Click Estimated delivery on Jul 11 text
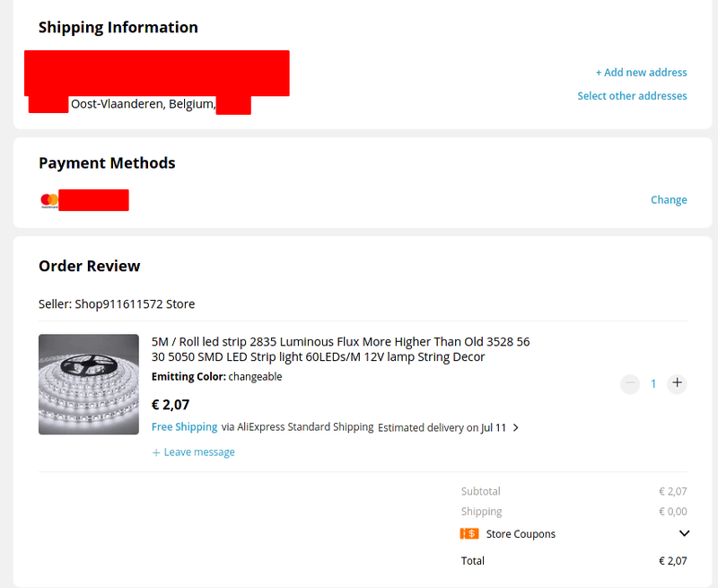The image size is (718, 588). [442, 428]
